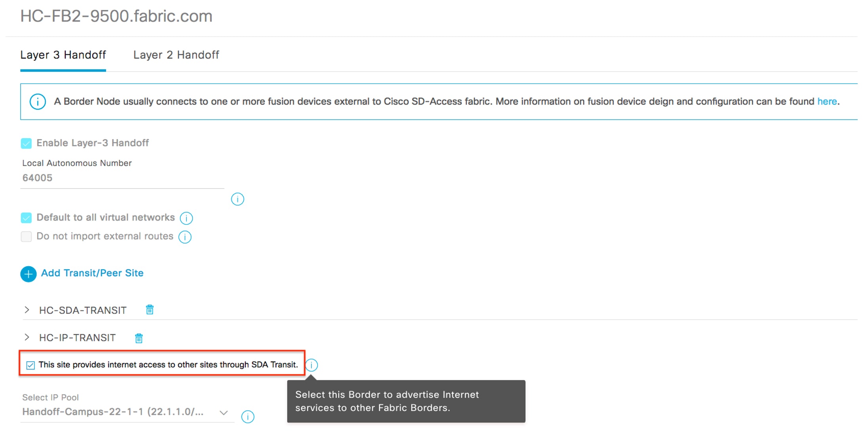868x433 pixels.
Task: Toggle Enable Layer-3 Handoff checkbox
Action: (x=26, y=143)
